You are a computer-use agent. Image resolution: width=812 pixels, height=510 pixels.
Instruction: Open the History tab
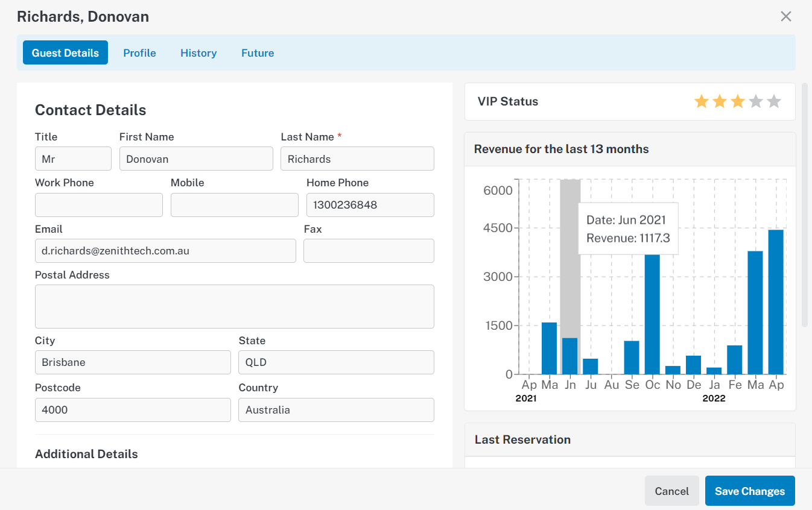198,52
